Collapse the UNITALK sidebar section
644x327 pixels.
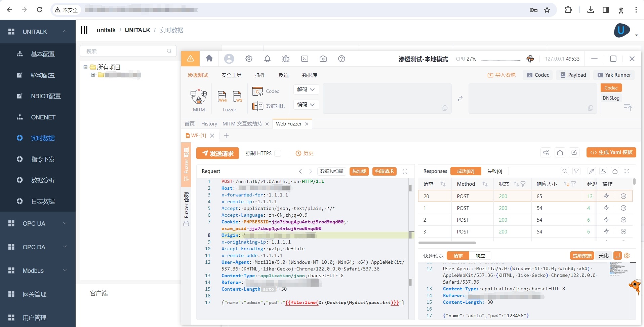click(x=38, y=32)
